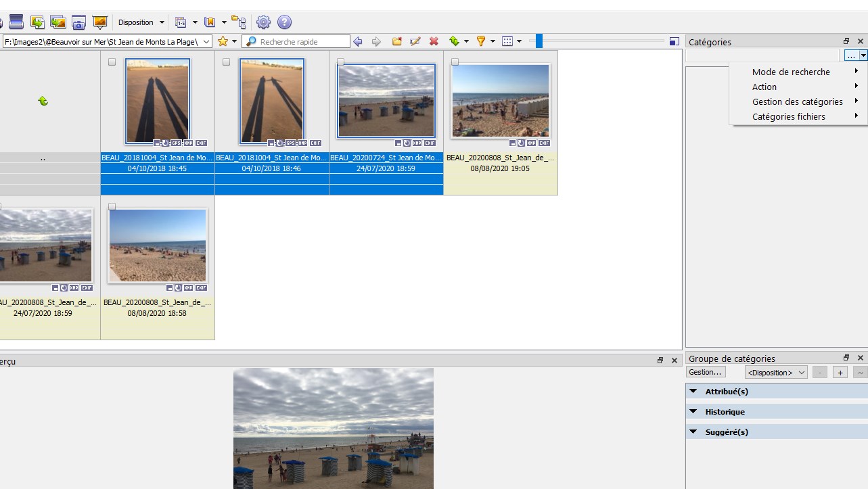Image resolution: width=868 pixels, height=489 pixels.
Task: Select Gestion des catégories menu entry
Action: click(x=798, y=101)
